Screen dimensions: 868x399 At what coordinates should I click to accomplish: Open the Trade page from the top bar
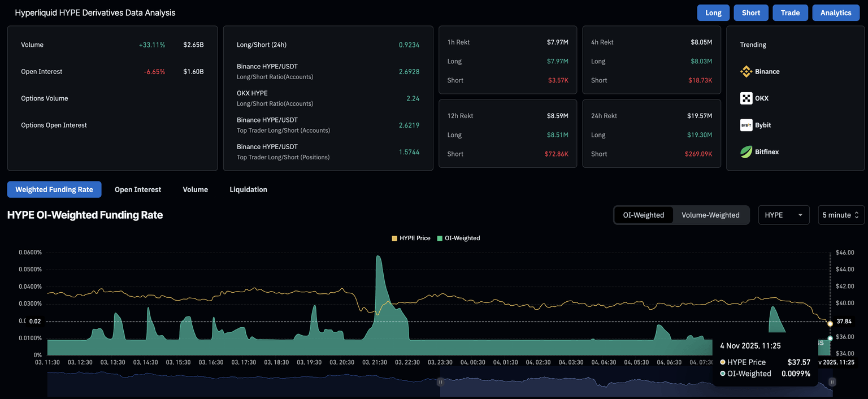[790, 12]
